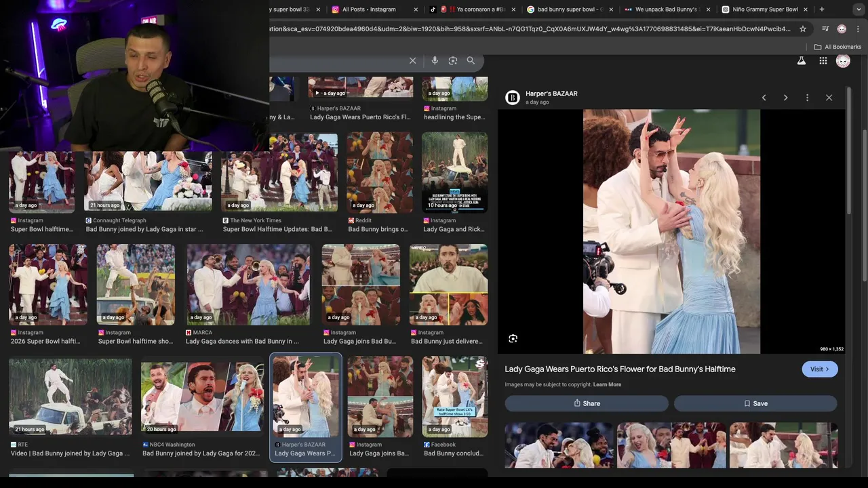This screenshot has height=488, width=868.
Task: Save the image with the Save button
Action: (755, 403)
